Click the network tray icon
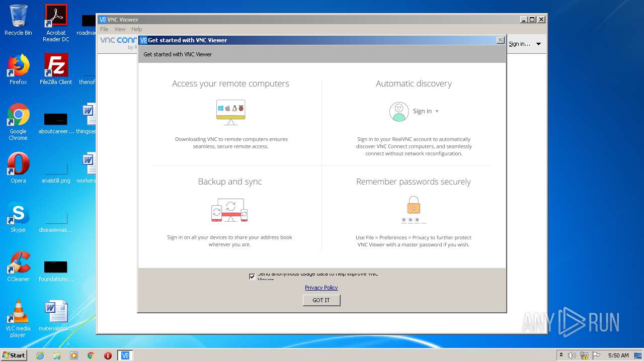644x362 pixels. pyautogui.click(x=584, y=355)
